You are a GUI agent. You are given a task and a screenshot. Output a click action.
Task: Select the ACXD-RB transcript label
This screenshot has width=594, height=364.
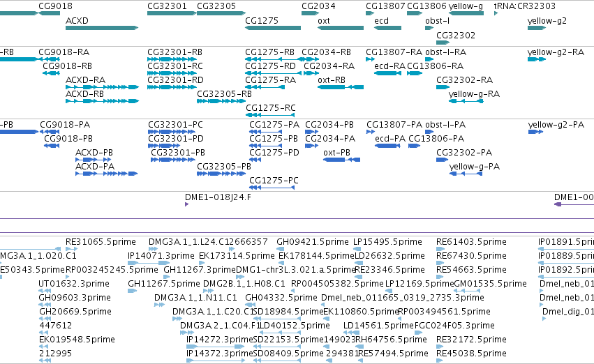[85, 94]
